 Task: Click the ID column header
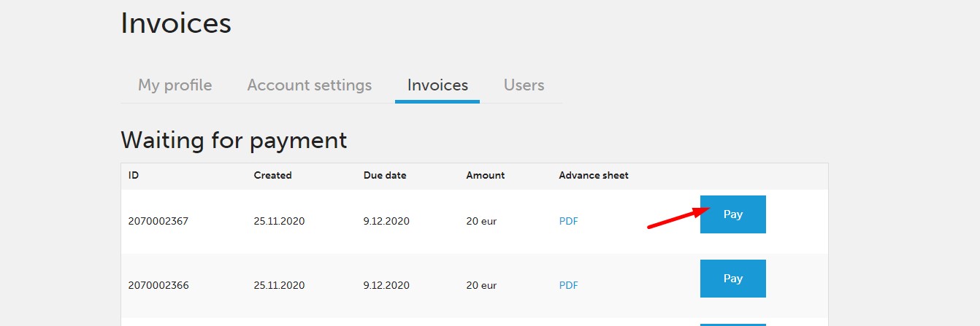click(134, 176)
